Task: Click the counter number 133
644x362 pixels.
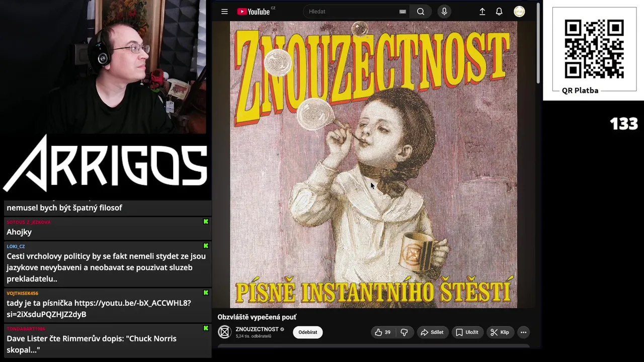Action: pos(624,124)
